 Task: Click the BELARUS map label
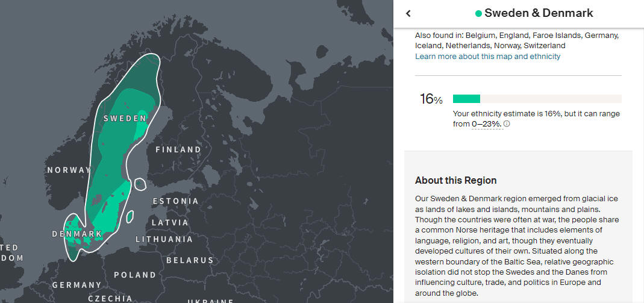click(x=190, y=260)
